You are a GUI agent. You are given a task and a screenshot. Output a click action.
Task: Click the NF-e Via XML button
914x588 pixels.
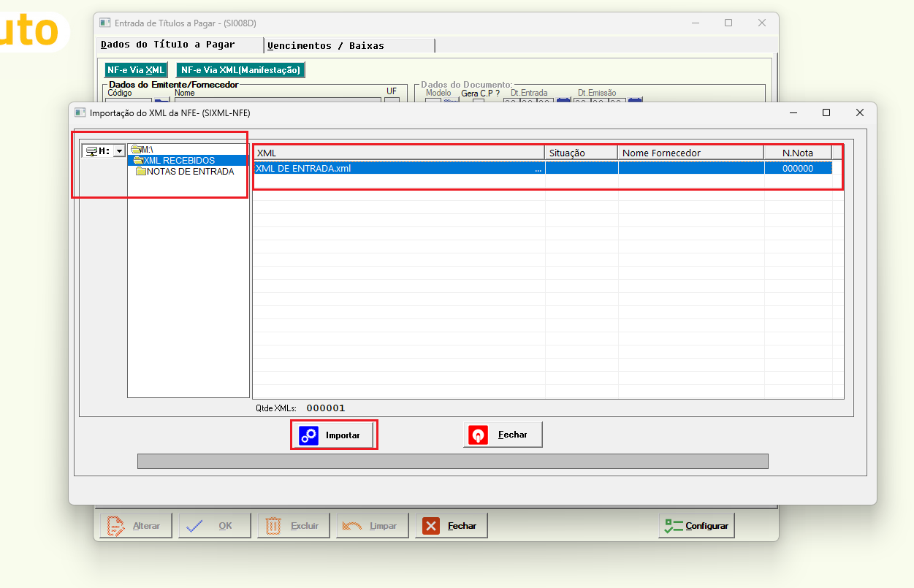click(137, 70)
